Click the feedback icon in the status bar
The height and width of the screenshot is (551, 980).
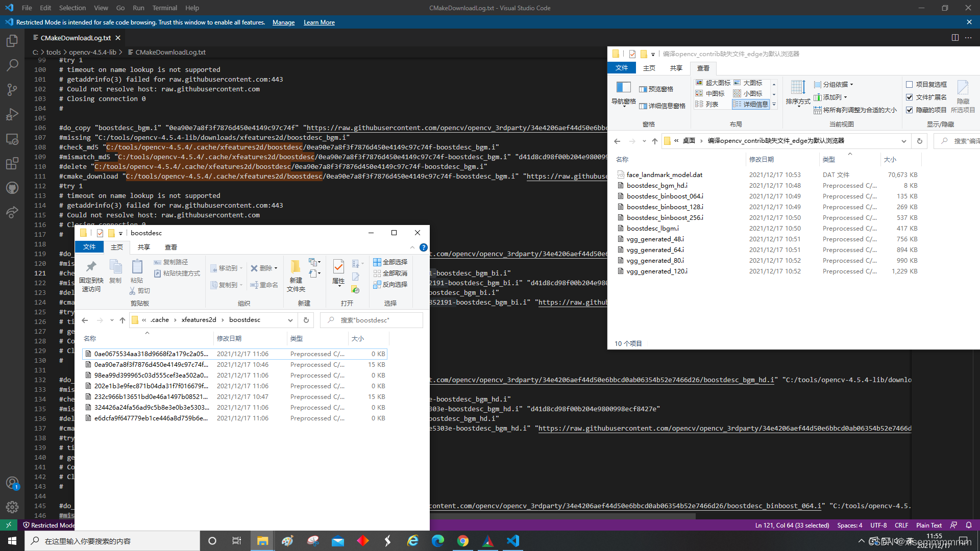(x=953, y=525)
